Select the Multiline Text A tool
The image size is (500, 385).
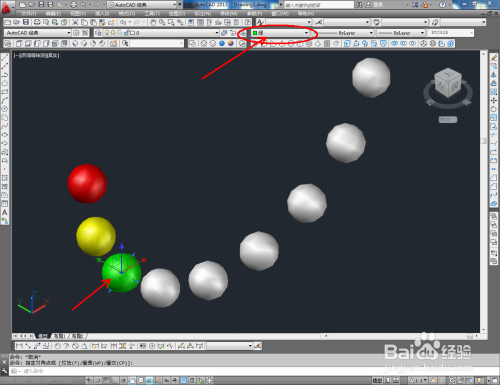(x=5, y=212)
